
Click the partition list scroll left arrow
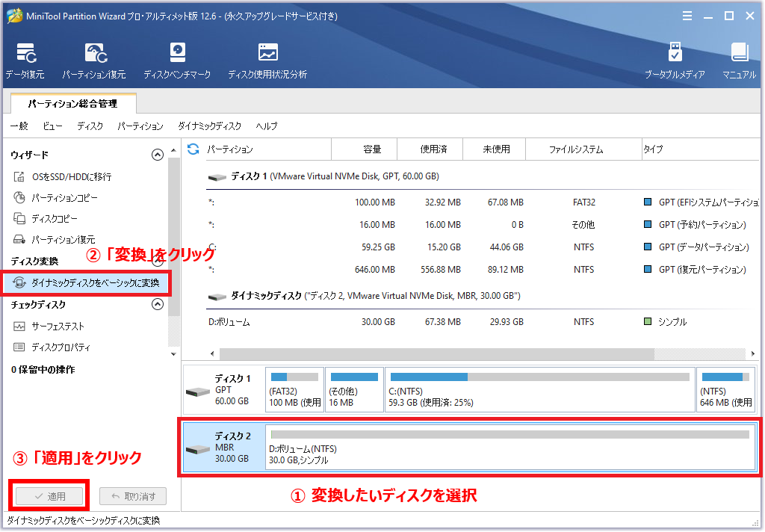pos(212,353)
